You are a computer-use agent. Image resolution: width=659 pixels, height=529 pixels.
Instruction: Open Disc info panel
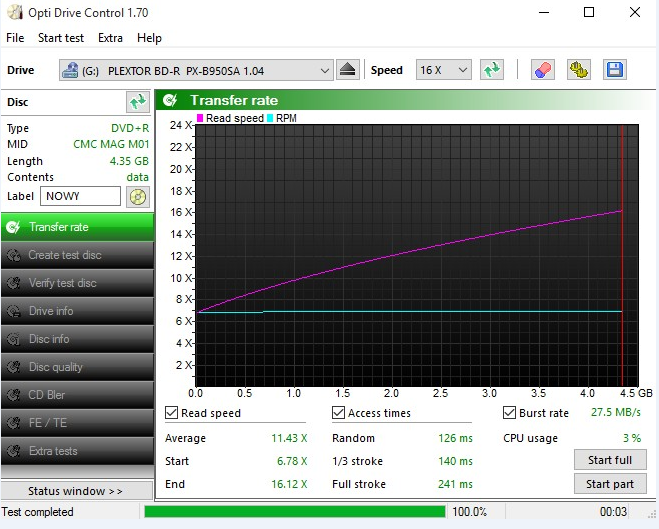(77, 339)
